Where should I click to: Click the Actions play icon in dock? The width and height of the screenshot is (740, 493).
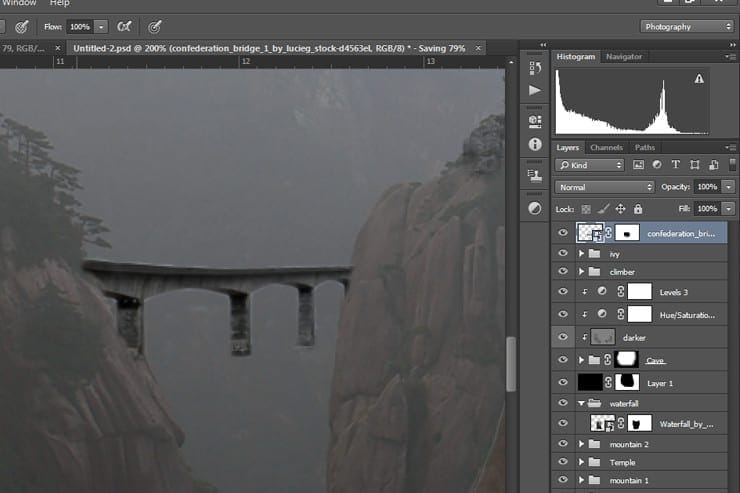(x=534, y=91)
